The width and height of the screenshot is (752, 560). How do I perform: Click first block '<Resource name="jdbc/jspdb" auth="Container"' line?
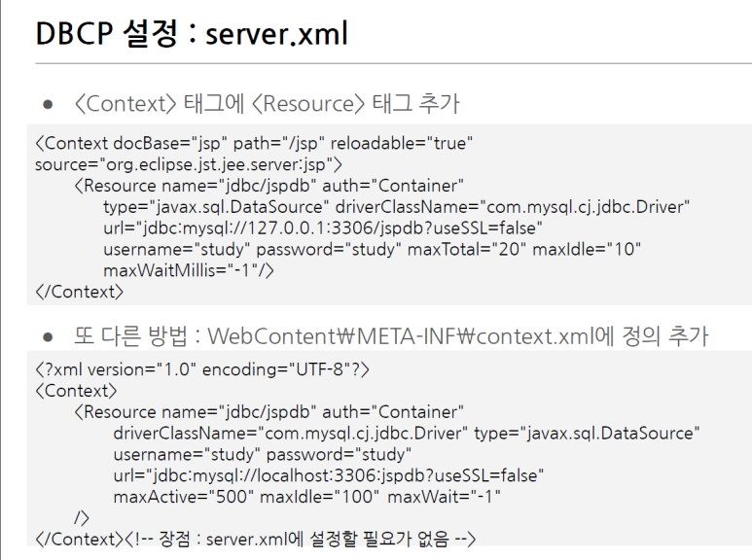pyautogui.click(x=269, y=186)
